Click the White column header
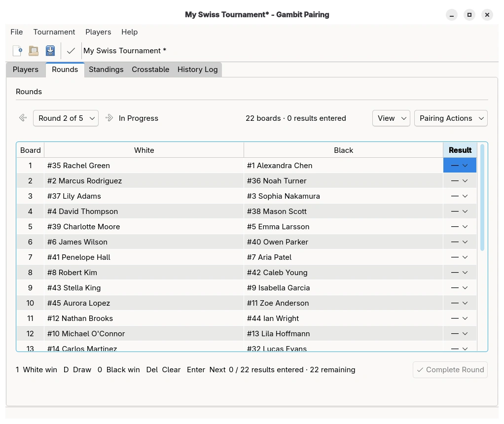504x424 pixels. tap(144, 150)
